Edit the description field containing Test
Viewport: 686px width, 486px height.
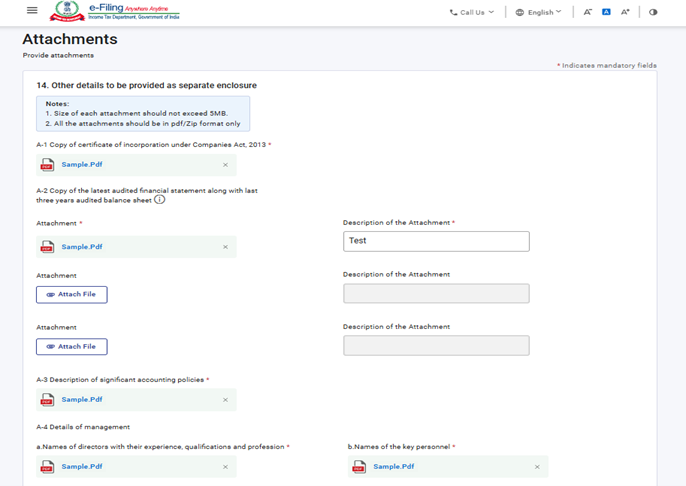click(436, 241)
